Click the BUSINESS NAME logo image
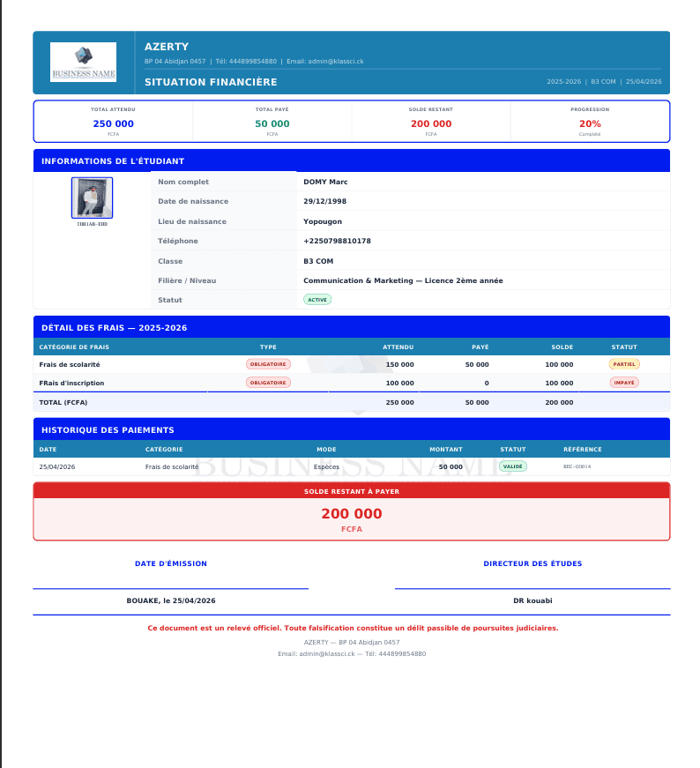 pos(83,62)
